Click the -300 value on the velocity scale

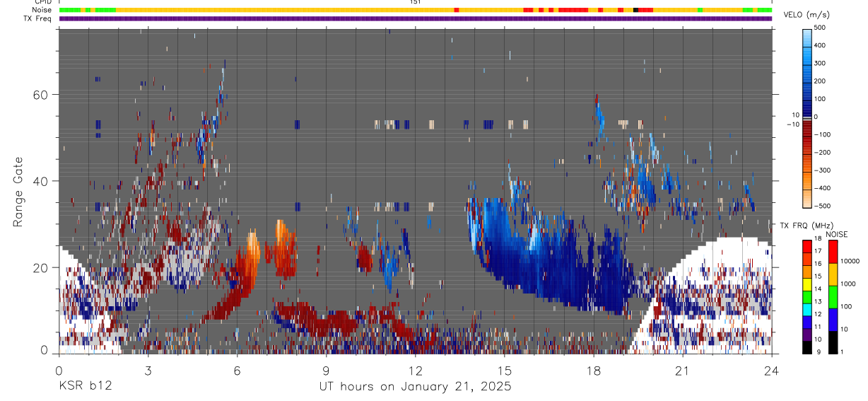(x=822, y=170)
